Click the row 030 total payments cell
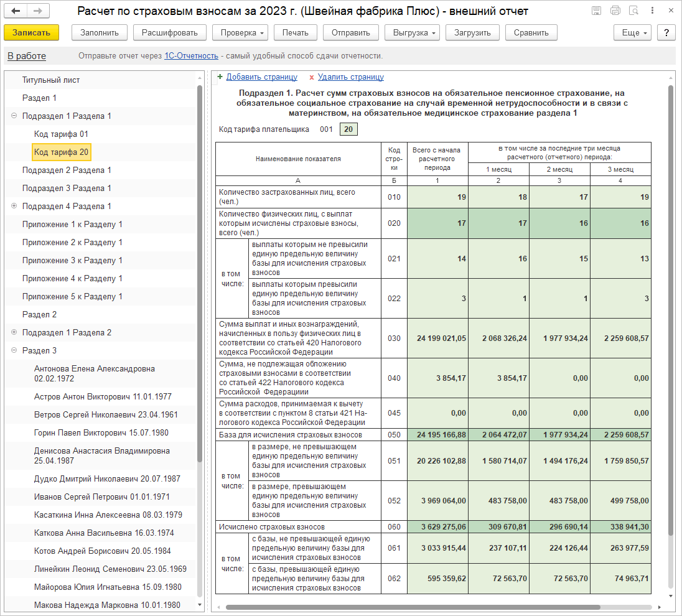The image size is (682, 616). tap(437, 338)
